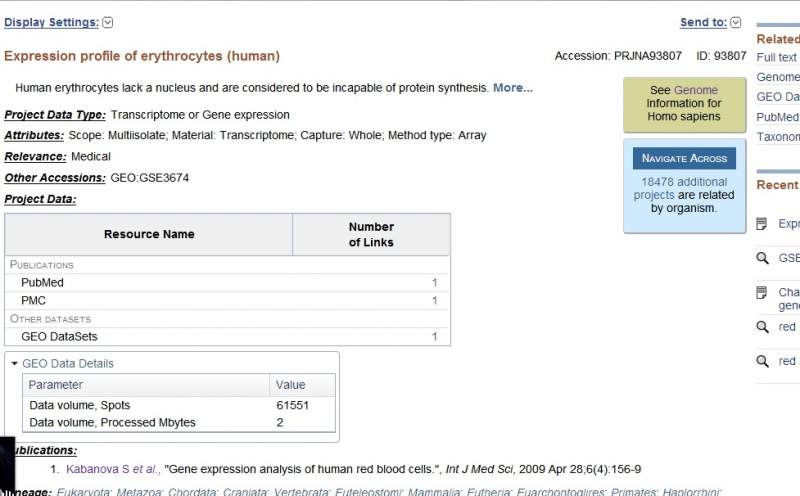Click the ID: 93807 text
This screenshot has height=496, width=800.
721,56
